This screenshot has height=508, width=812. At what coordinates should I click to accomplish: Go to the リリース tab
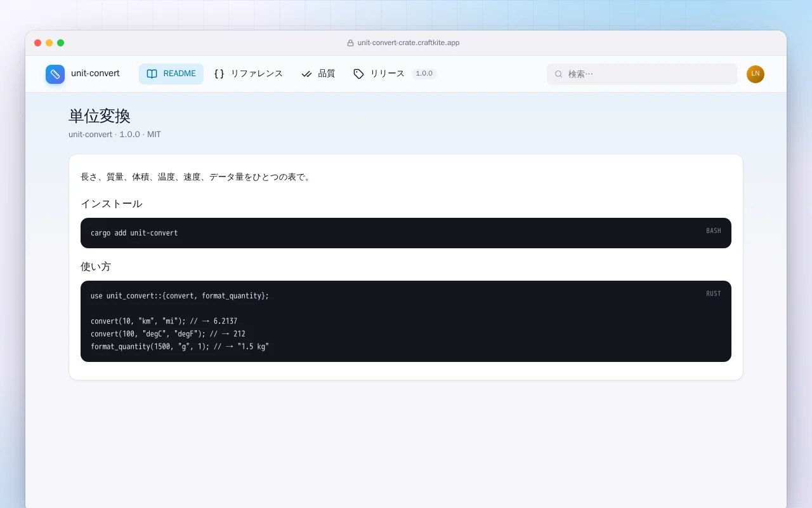pyautogui.click(x=395, y=74)
